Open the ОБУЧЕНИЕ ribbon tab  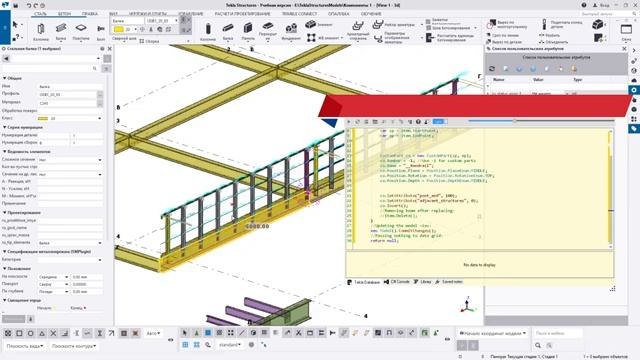click(371, 14)
